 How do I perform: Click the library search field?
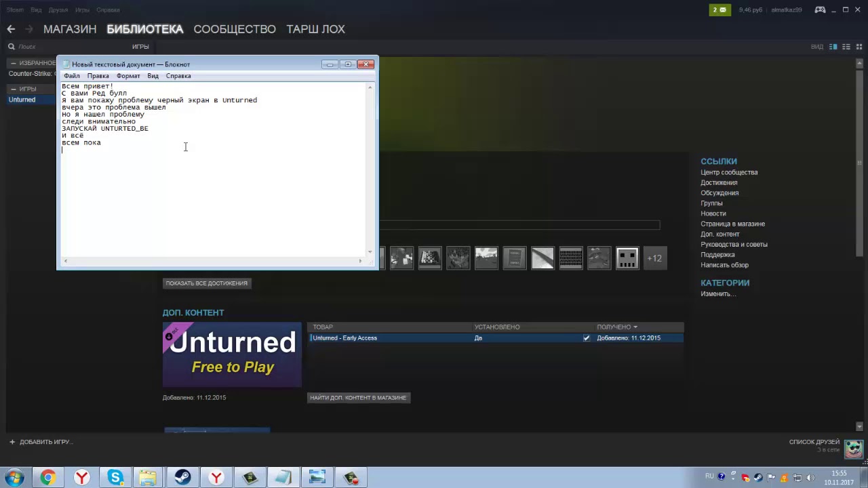pyautogui.click(x=68, y=47)
